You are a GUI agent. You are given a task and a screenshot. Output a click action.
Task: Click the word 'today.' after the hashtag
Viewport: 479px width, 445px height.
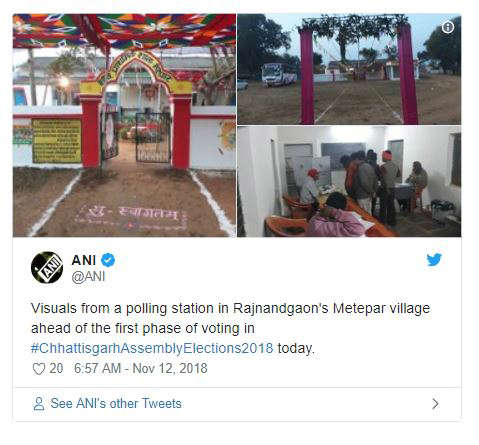tap(296, 348)
